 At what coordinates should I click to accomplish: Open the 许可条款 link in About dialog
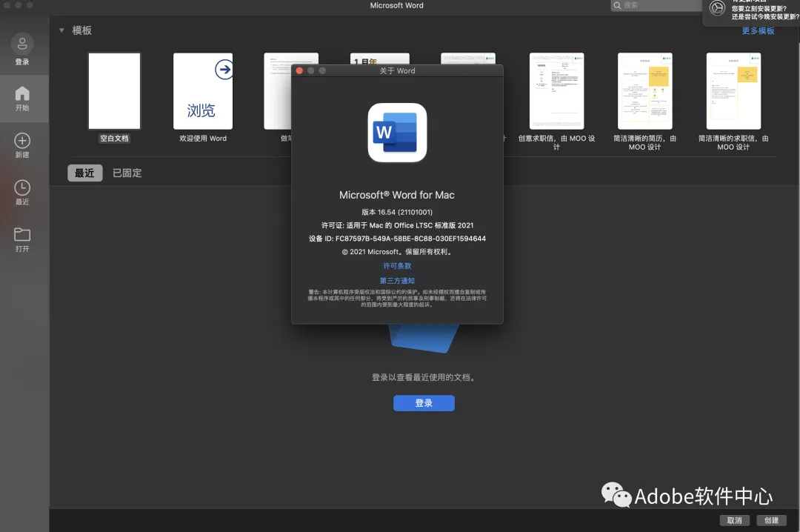click(397, 266)
